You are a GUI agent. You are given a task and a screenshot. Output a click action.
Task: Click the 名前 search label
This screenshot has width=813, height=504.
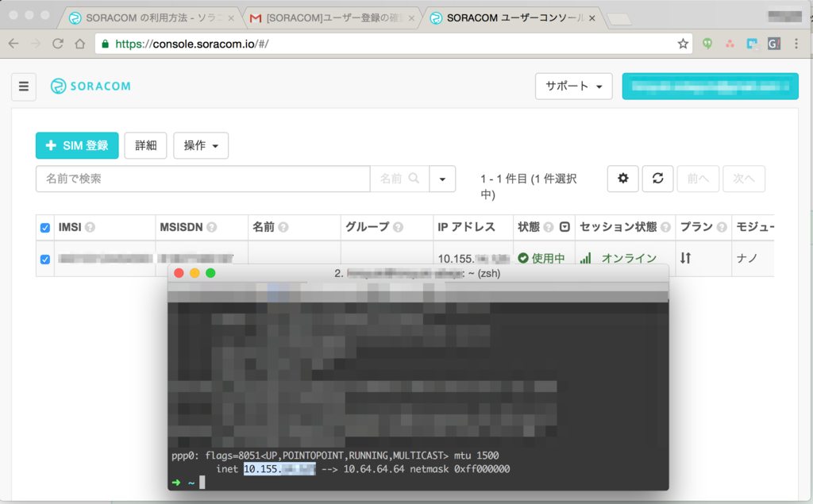[x=391, y=179]
